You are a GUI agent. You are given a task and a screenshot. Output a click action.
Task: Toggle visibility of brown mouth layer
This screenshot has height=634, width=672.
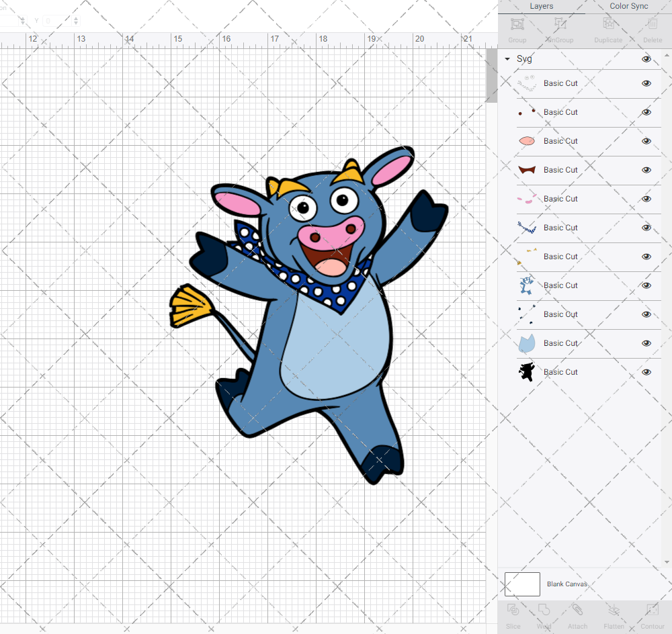[646, 170]
